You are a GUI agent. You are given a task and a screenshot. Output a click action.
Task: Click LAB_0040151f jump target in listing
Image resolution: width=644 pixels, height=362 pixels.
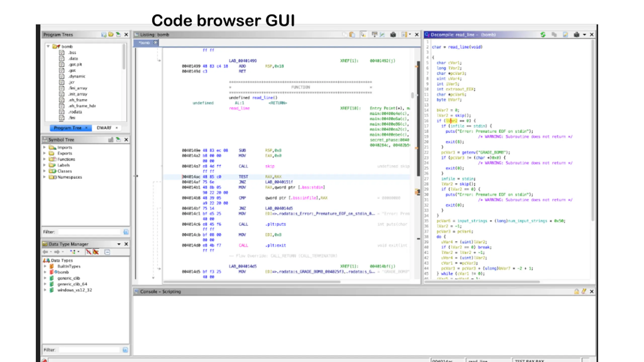pos(279,182)
